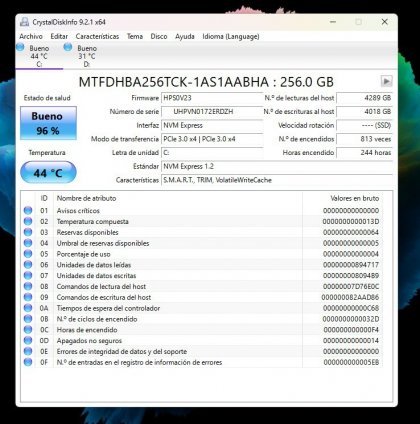Select the D: drive status orb
Image resolution: width=420 pixels, height=424 pixels.
pyautogui.click(x=68, y=47)
